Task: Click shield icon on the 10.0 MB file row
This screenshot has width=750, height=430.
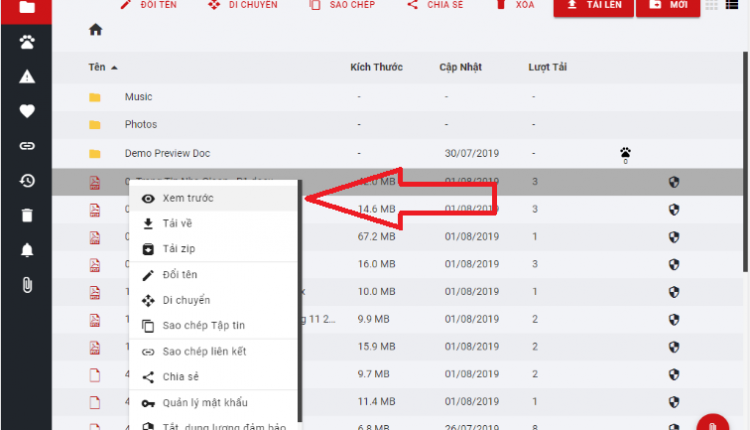Action: click(x=674, y=292)
